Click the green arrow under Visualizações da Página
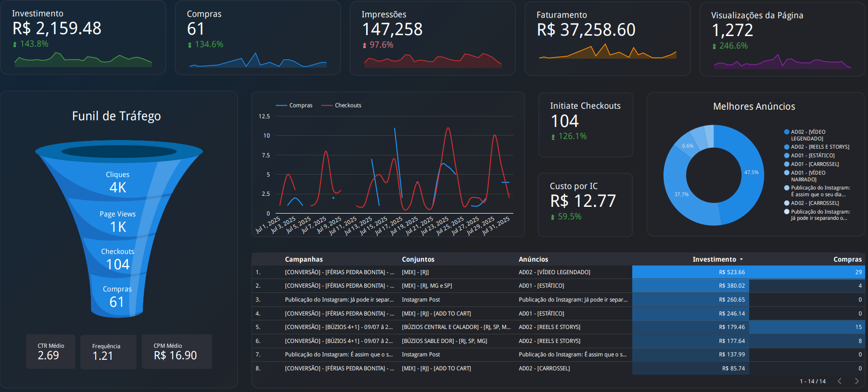Screen dimensions: 868x392 [x=714, y=46]
